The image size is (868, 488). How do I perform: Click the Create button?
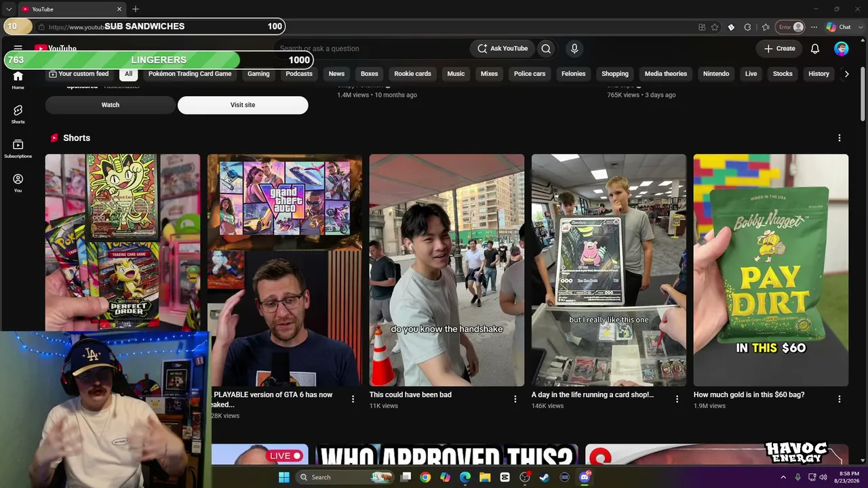[x=779, y=49]
